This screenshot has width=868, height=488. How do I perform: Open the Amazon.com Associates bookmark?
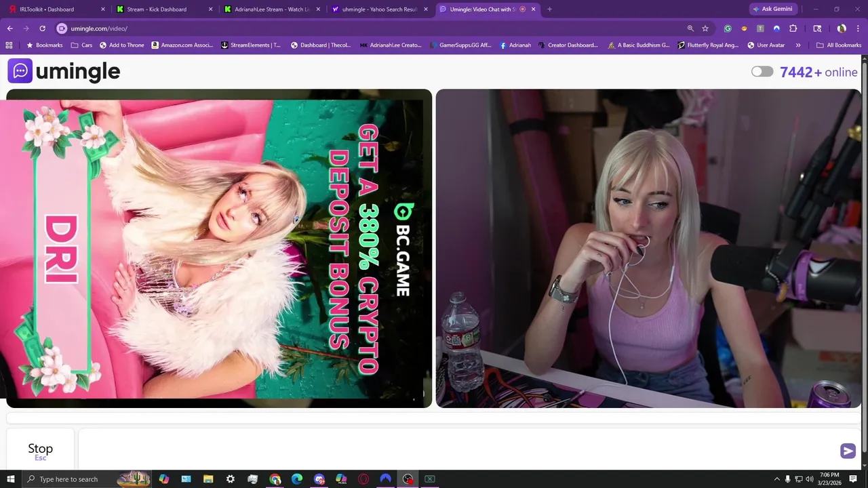click(x=182, y=45)
